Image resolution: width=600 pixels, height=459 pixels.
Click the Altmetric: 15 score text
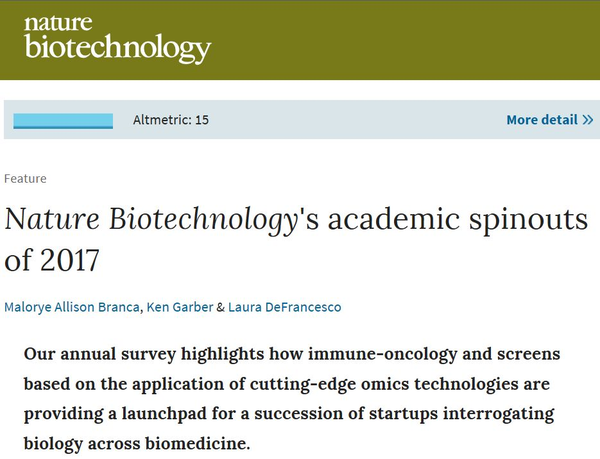[171, 120]
